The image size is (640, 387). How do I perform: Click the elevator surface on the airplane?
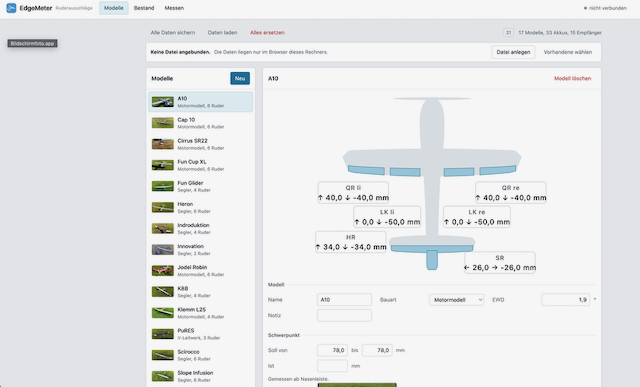(x=432, y=248)
